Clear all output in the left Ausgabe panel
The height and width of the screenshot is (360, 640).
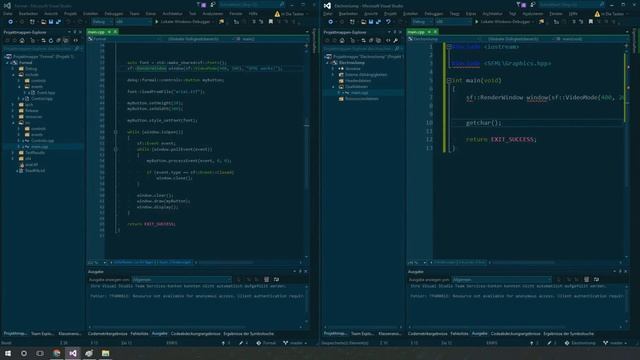coord(267,280)
